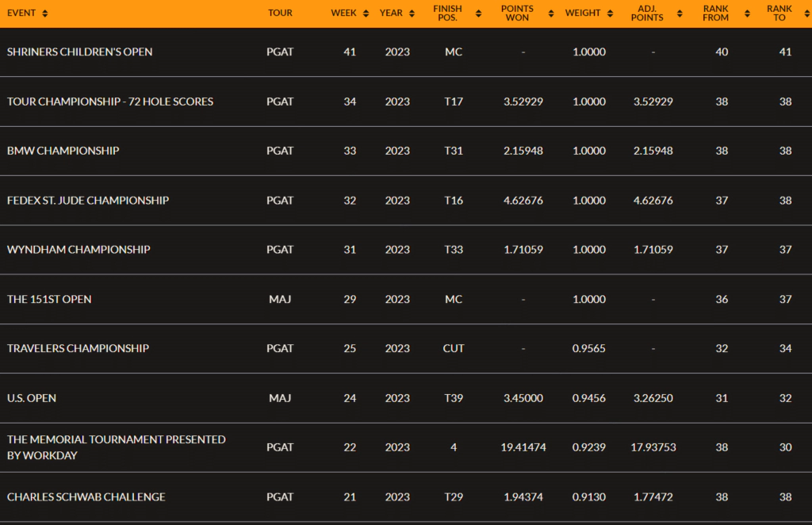812x525 pixels.
Task: Select rank from value 31
Action: click(722, 398)
